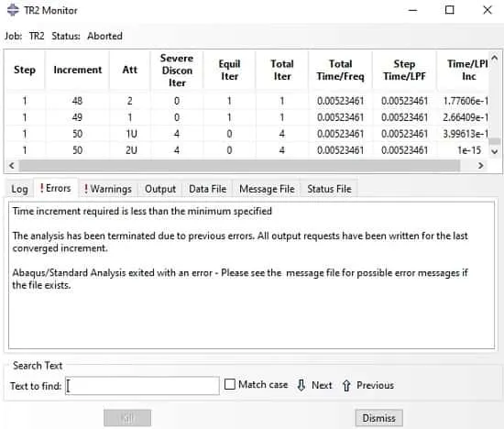The width and height of the screenshot is (504, 429).
Task: Click horizontal scrollbar right arrow
Action: 480,165
